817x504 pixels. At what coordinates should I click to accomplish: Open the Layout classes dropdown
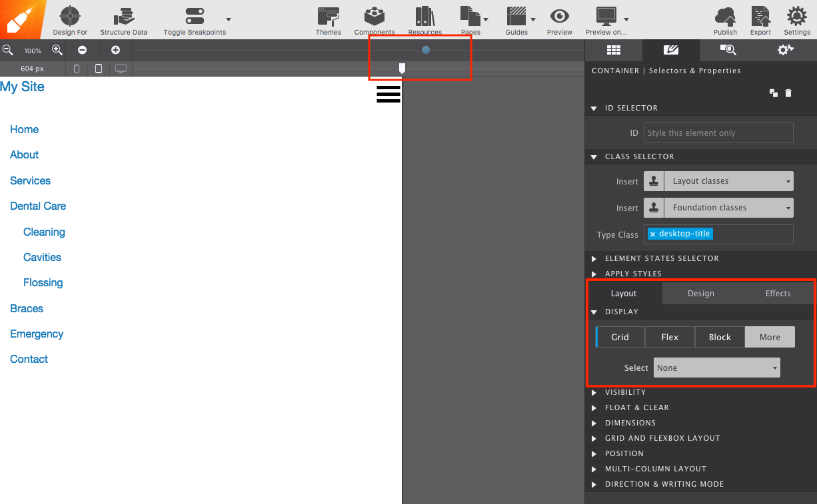coord(728,181)
